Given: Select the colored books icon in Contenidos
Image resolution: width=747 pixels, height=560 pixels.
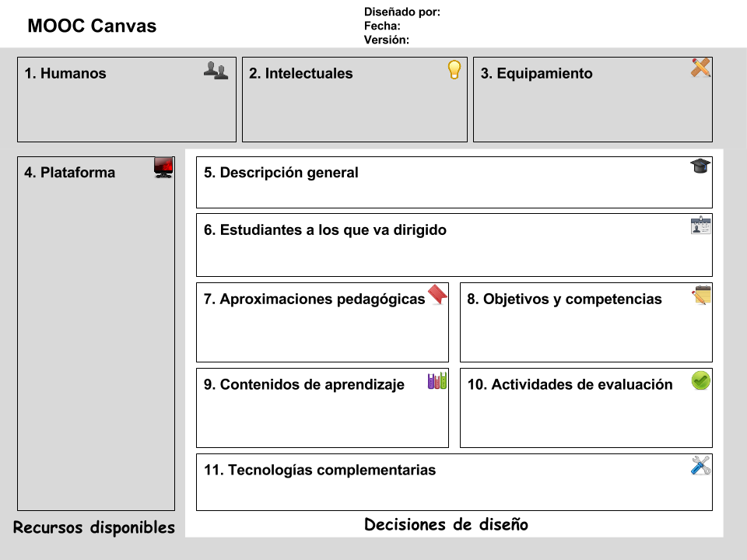Looking at the screenshot, I should point(437,381).
